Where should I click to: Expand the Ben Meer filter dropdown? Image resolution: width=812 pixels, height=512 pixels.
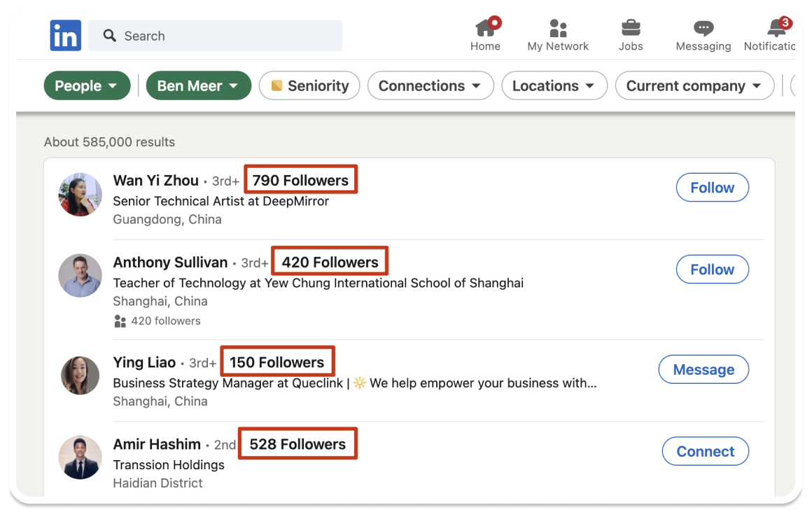click(198, 86)
